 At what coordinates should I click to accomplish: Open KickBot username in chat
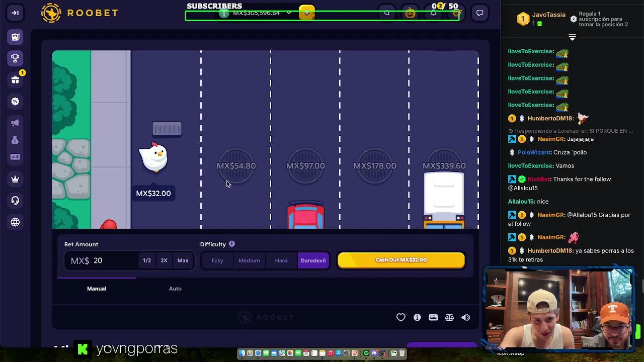click(539, 179)
